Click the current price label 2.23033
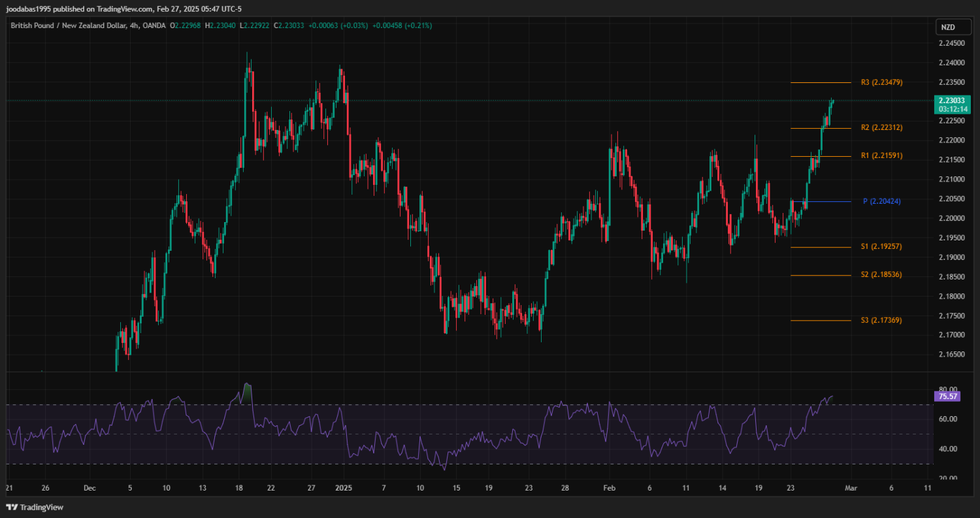The width and height of the screenshot is (980, 518). [951, 101]
